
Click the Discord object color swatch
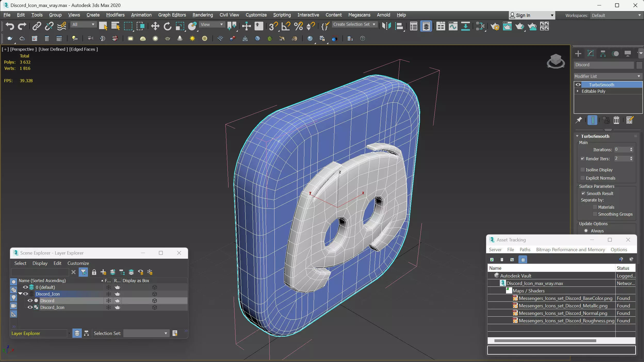639,65
